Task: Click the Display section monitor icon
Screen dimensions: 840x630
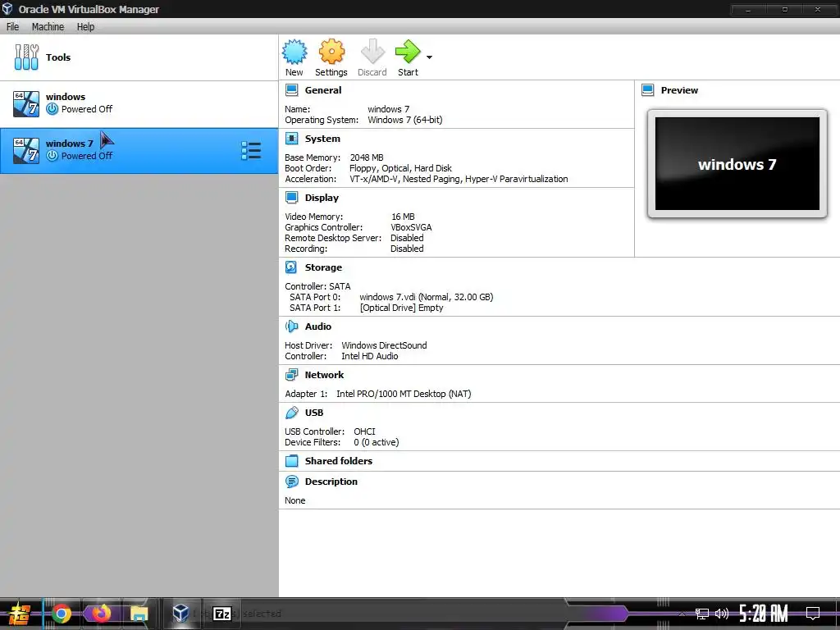Action: [291, 198]
